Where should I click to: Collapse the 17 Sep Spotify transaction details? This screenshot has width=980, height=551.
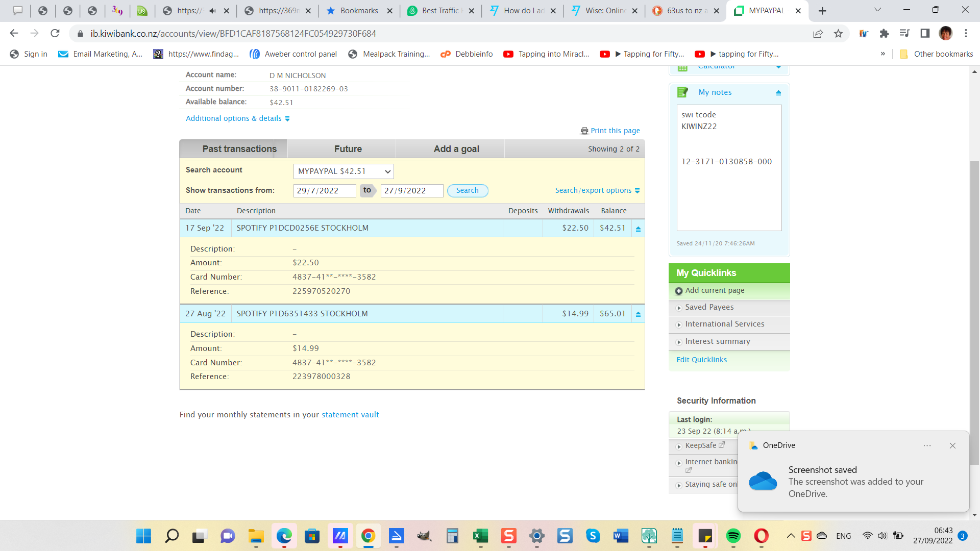[x=638, y=229]
